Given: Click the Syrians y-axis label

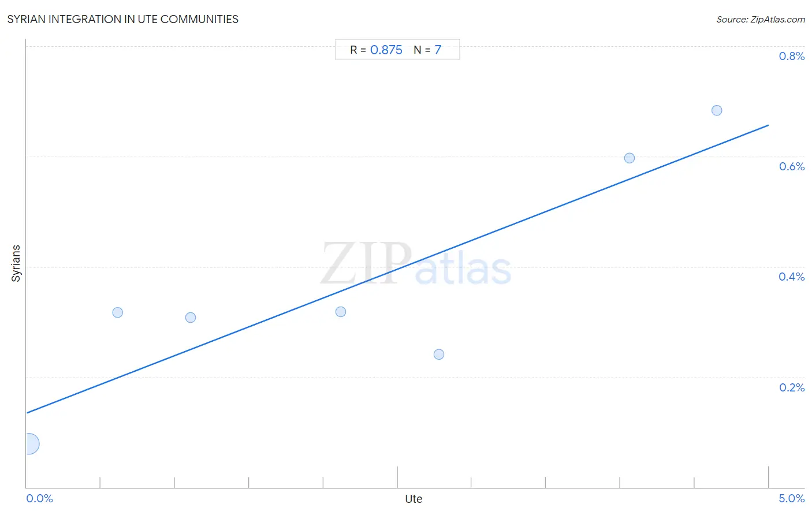Looking at the screenshot, I should point(16,263).
